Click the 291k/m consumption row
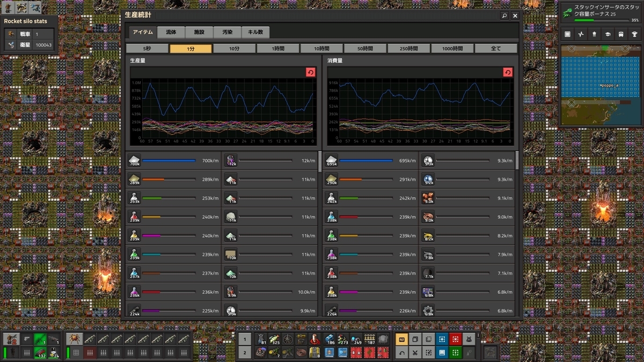This screenshot has width=644, height=362. coord(371,180)
